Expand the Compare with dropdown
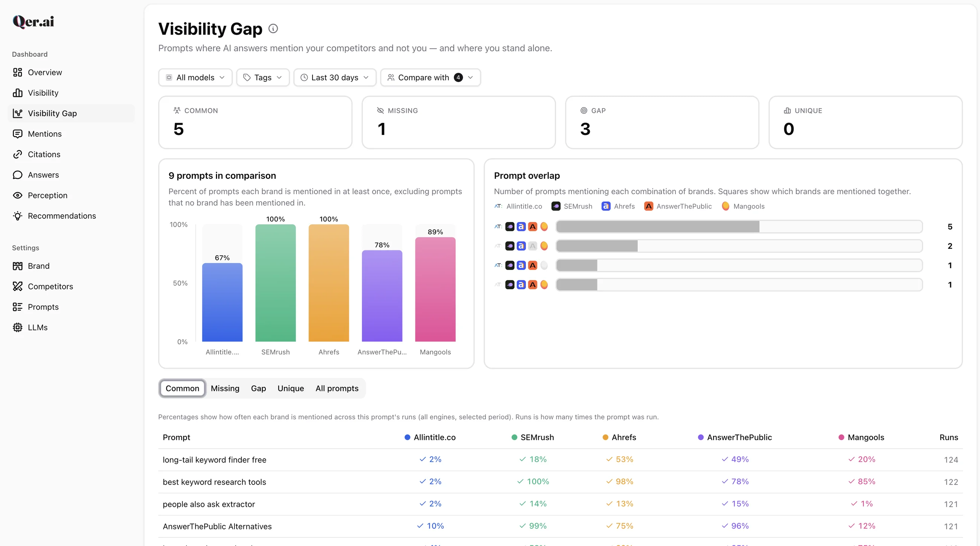The width and height of the screenshot is (980, 546). coord(430,78)
